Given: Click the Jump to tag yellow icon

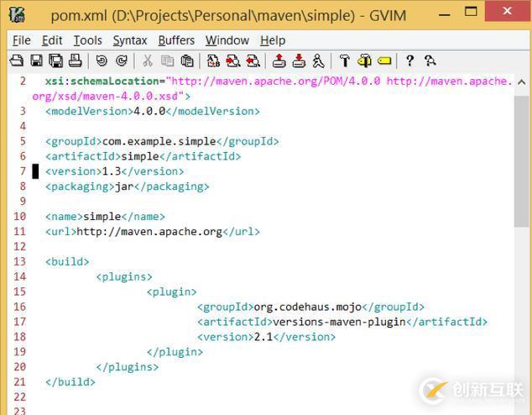Looking at the screenshot, I should 384,60.
